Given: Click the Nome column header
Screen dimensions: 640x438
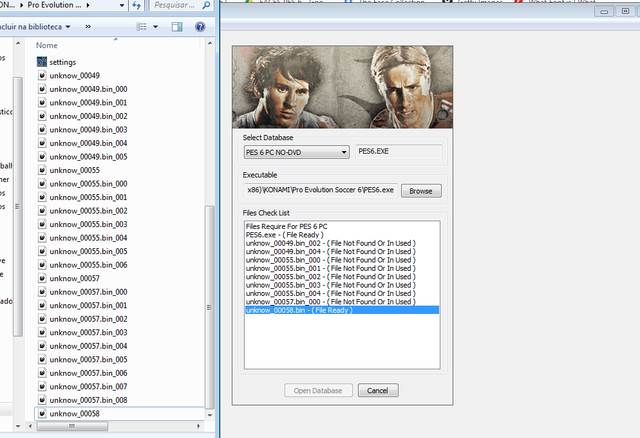Looking at the screenshot, I should [x=47, y=45].
